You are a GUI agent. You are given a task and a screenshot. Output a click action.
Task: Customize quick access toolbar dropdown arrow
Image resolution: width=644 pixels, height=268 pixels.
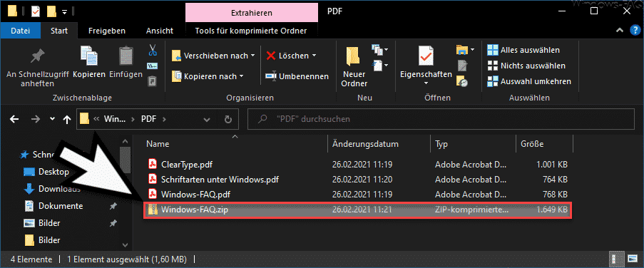pos(64,11)
